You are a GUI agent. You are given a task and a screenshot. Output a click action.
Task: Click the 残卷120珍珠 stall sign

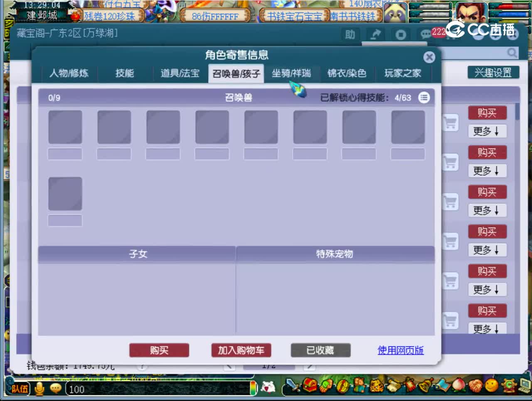click(110, 16)
